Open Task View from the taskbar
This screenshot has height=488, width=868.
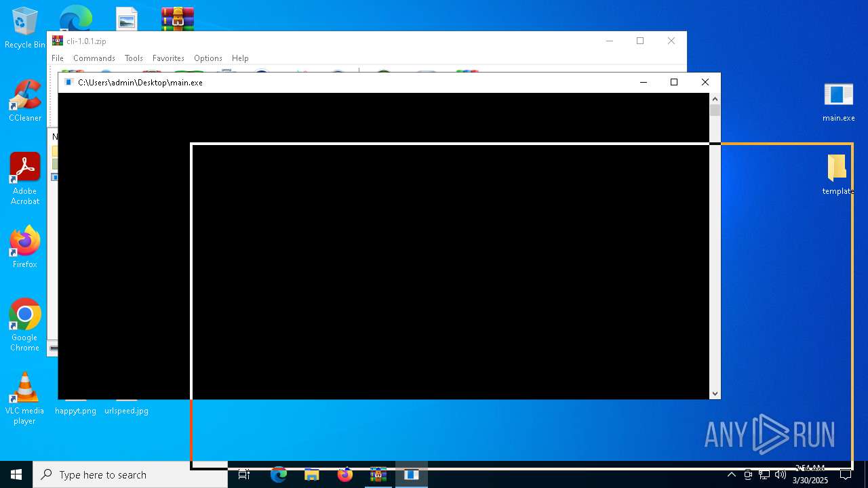(x=244, y=474)
